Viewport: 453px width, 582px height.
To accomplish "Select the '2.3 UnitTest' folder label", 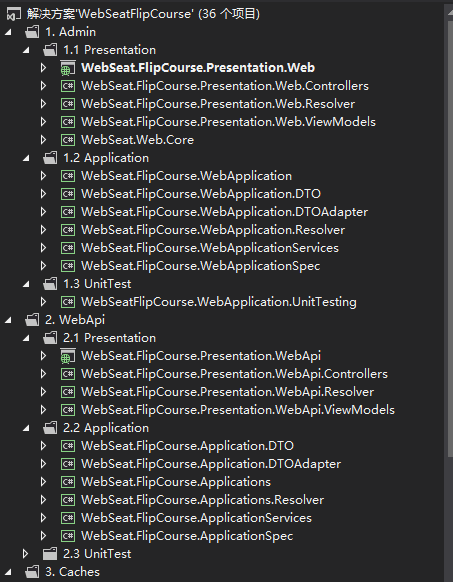I will pos(97,554).
